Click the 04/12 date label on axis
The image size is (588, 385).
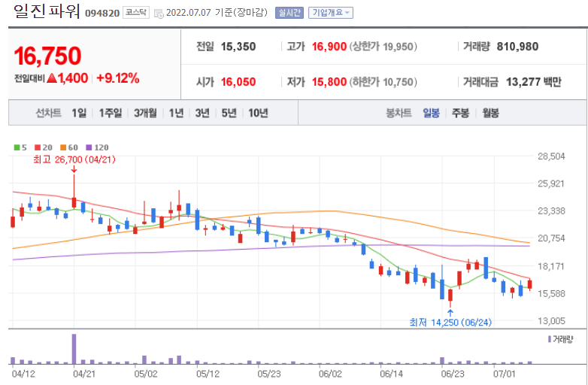(x=23, y=374)
